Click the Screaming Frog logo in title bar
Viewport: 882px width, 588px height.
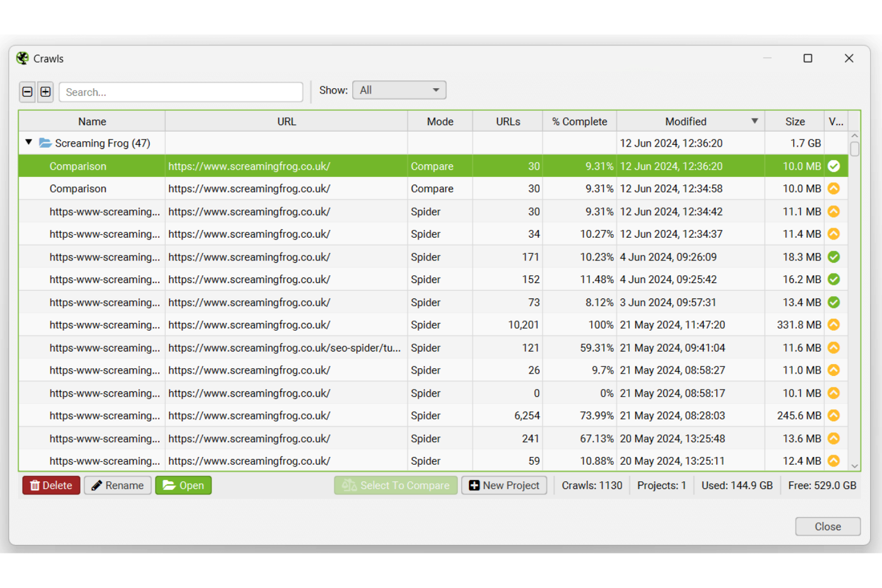pos(23,58)
